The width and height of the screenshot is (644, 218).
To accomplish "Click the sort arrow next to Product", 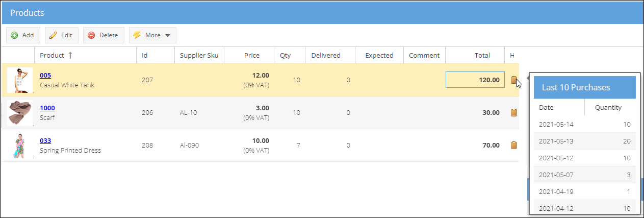I will [x=70, y=55].
